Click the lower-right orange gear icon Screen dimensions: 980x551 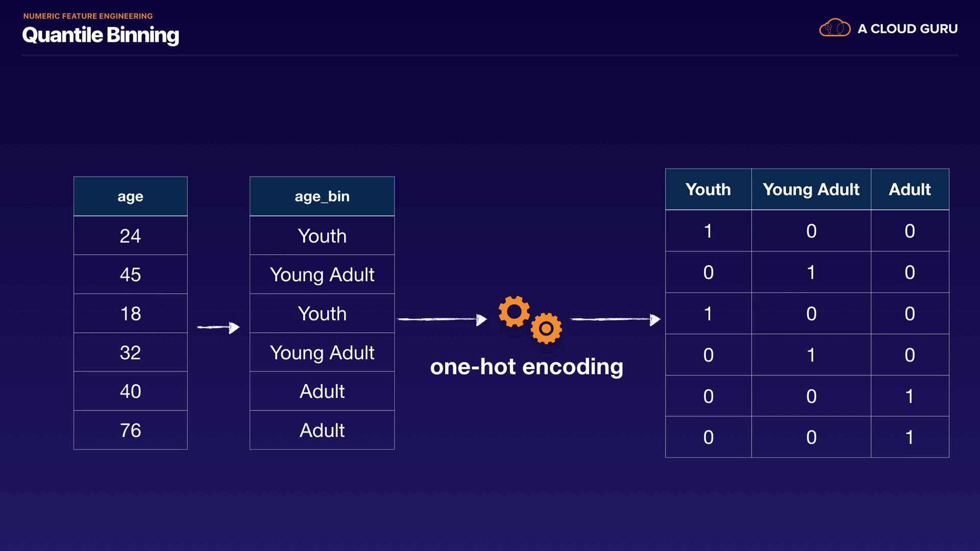(x=546, y=329)
